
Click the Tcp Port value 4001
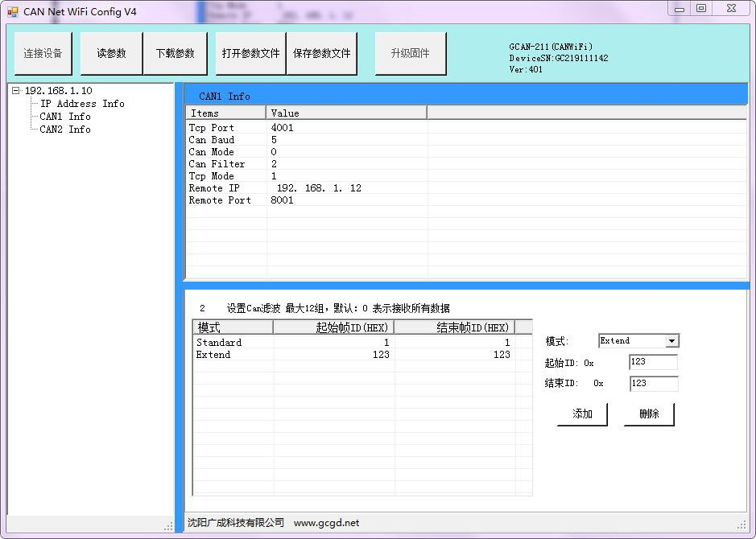tap(283, 128)
